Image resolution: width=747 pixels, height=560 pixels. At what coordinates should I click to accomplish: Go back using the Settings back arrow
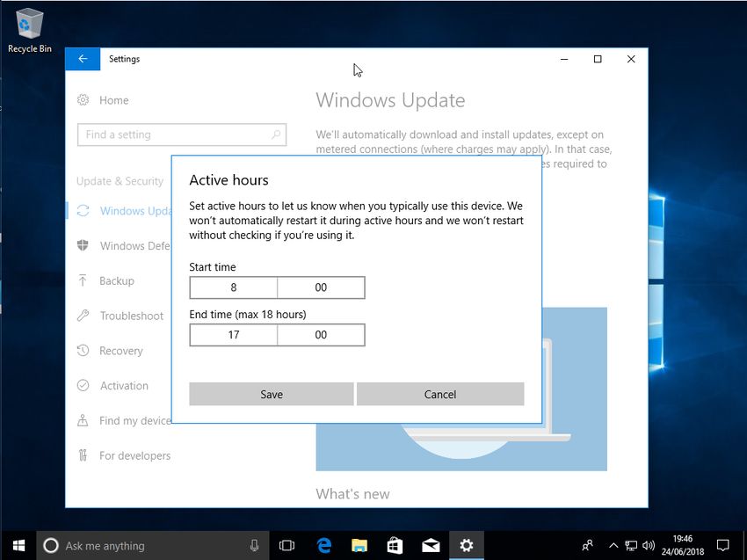point(83,59)
